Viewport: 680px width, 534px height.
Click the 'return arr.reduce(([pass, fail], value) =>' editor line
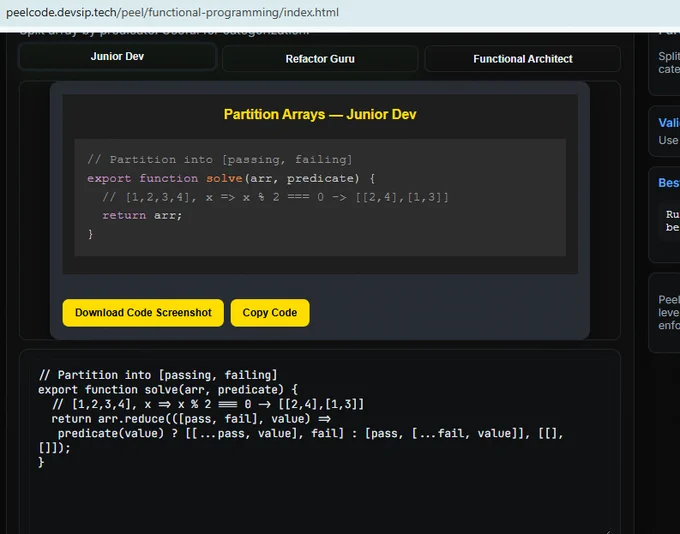click(x=191, y=419)
